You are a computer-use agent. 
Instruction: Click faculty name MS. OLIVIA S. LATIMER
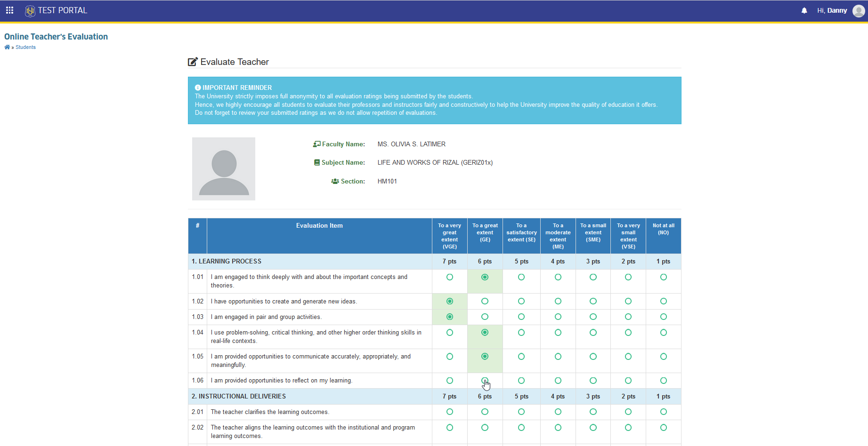tap(411, 144)
